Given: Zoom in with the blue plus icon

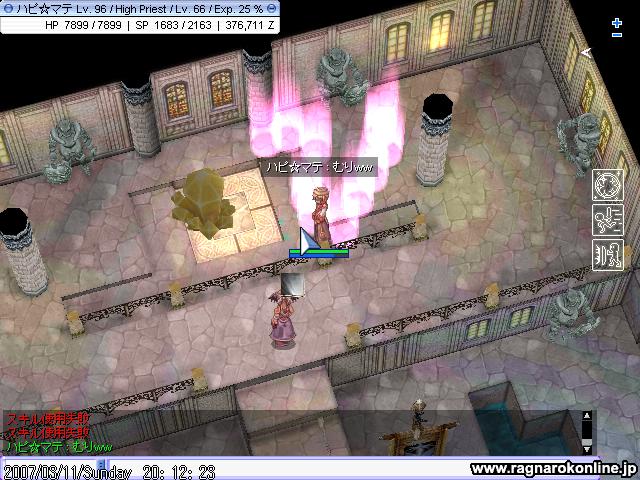Looking at the screenshot, I should click(x=617, y=23).
